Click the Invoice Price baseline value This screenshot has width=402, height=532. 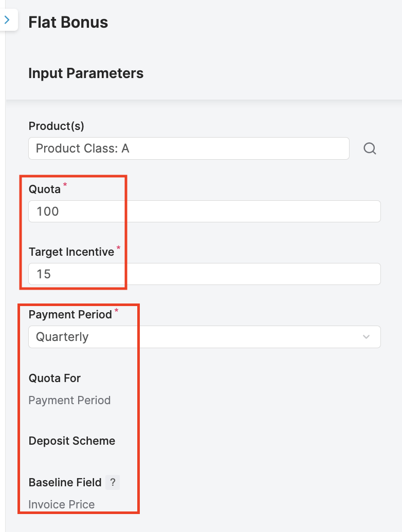62,504
